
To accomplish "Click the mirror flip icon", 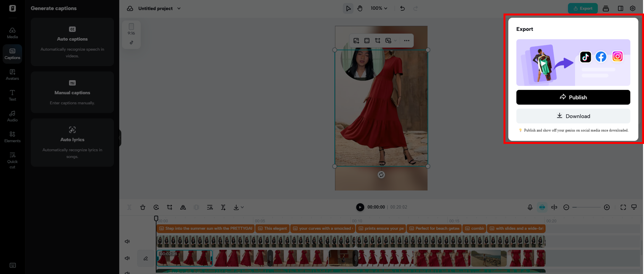I will pyautogui.click(x=183, y=207).
